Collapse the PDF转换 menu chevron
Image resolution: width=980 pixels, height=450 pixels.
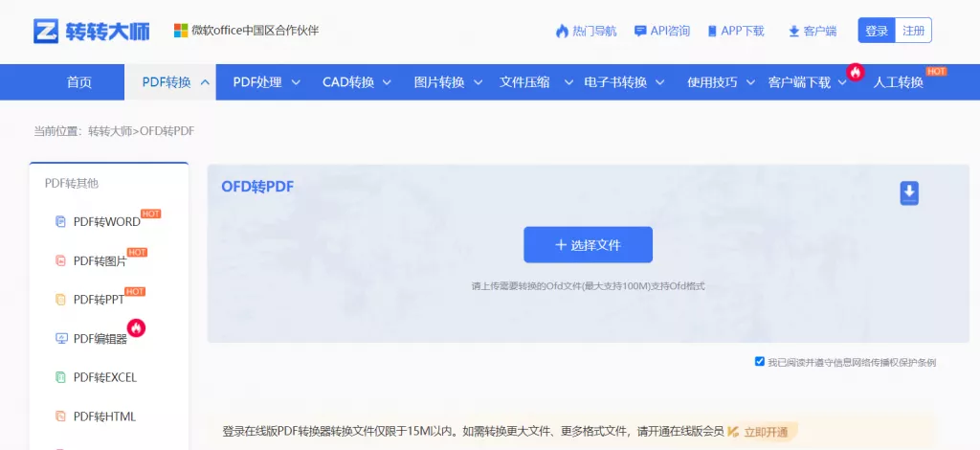coord(205,82)
